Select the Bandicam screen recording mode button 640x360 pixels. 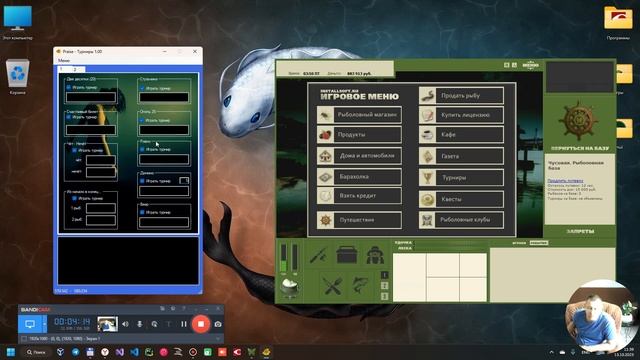(30, 324)
